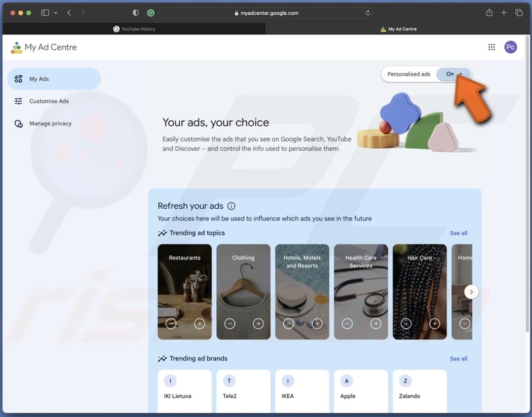Click the plus icon on Health Care Services card
Screen dimensions: 532x417
(376, 324)
